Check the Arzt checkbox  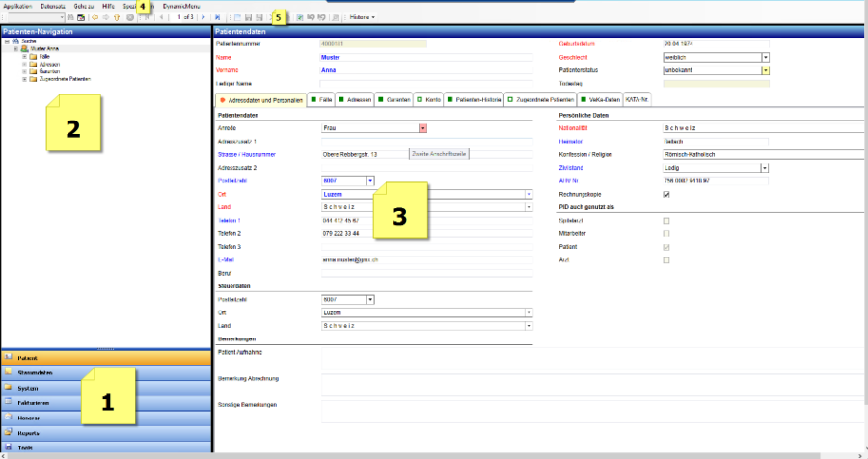(666, 260)
